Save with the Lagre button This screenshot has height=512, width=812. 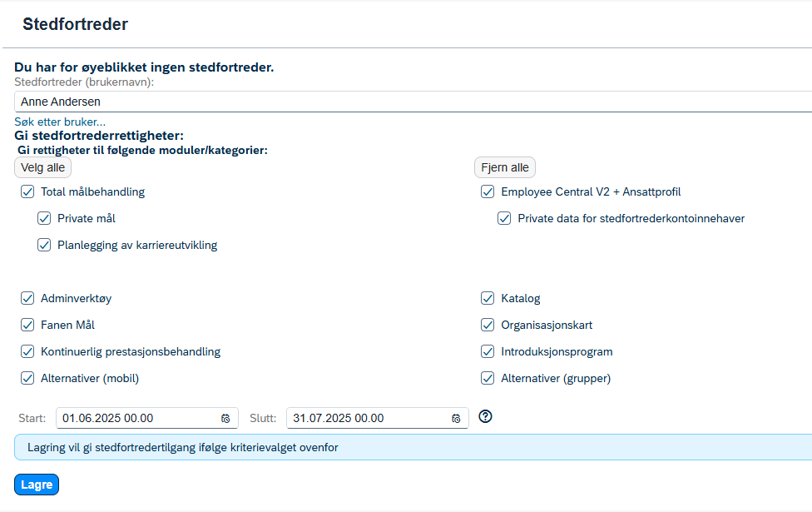[37, 485]
